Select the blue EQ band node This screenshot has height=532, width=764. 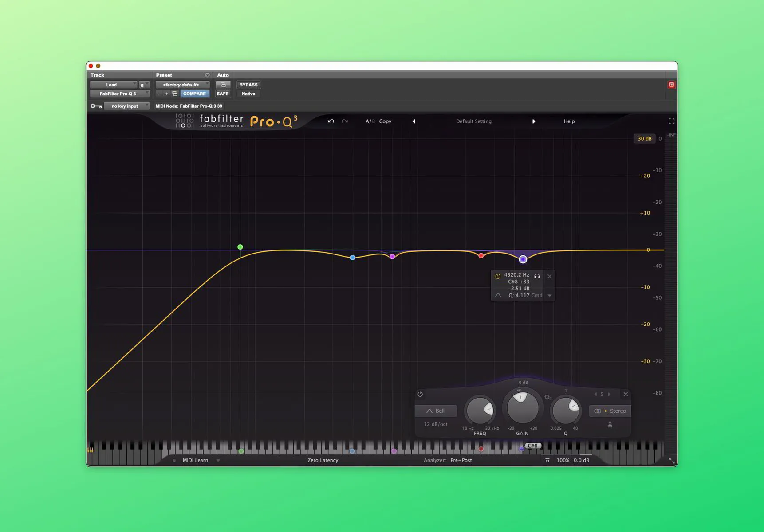point(353,258)
